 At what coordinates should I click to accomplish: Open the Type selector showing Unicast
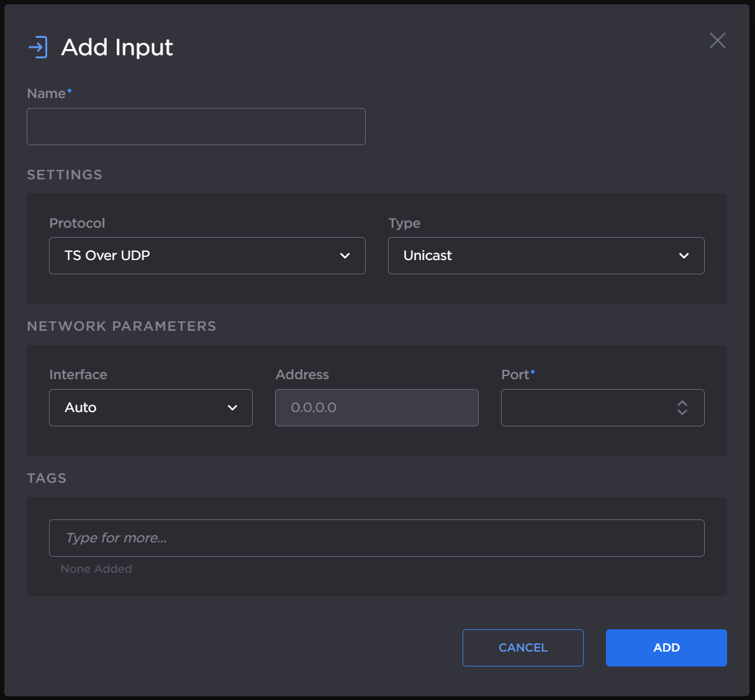546,255
